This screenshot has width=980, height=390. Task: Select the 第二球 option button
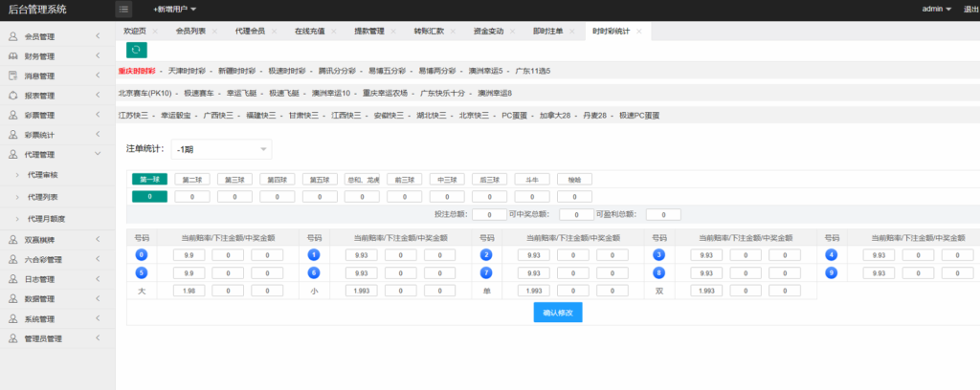pyautogui.click(x=191, y=179)
